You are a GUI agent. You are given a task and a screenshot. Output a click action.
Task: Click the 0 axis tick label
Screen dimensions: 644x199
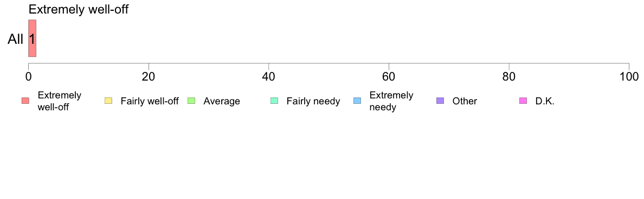pos(28,77)
